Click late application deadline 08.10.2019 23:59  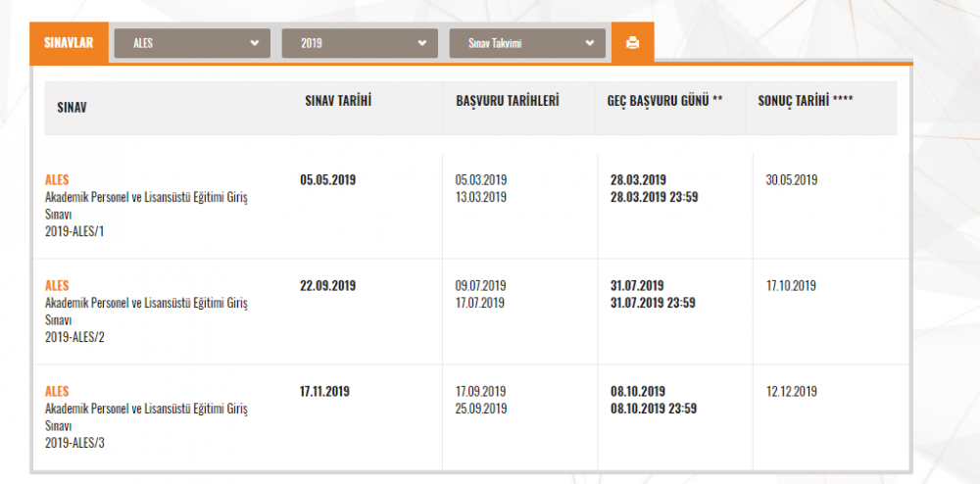click(654, 410)
